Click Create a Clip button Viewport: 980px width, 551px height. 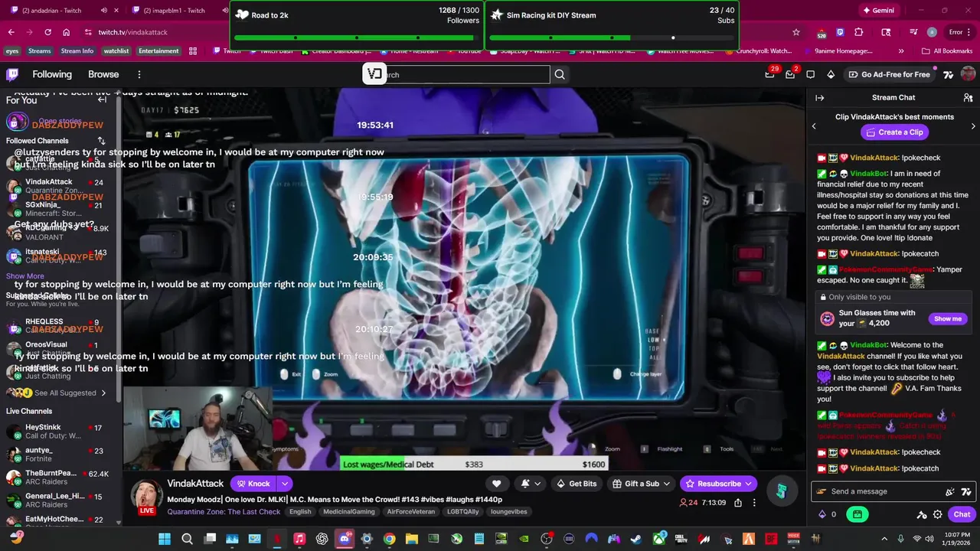pyautogui.click(x=894, y=132)
